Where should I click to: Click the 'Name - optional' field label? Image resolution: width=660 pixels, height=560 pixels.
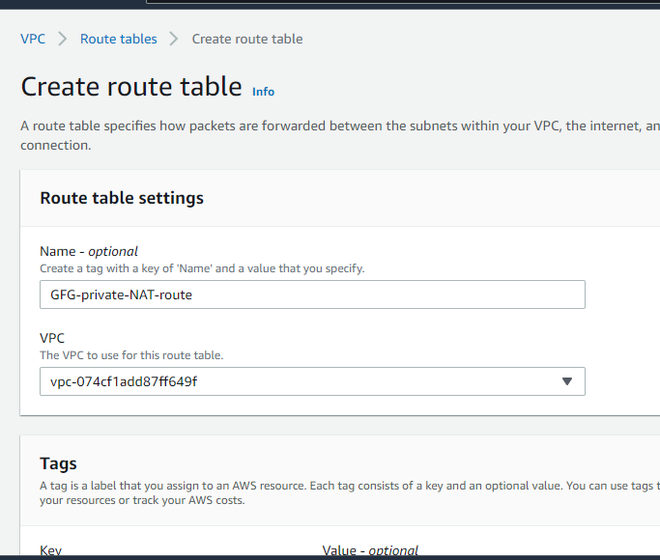point(89,251)
